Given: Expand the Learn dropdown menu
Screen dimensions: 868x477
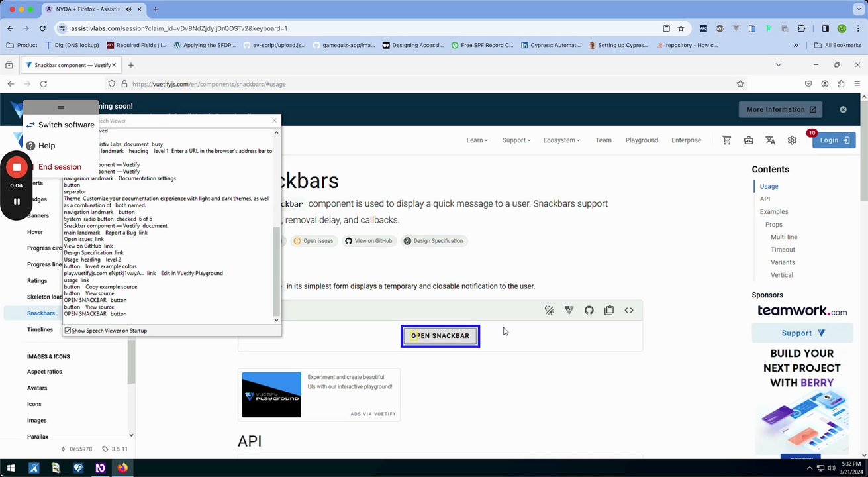Looking at the screenshot, I should (x=477, y=140).
